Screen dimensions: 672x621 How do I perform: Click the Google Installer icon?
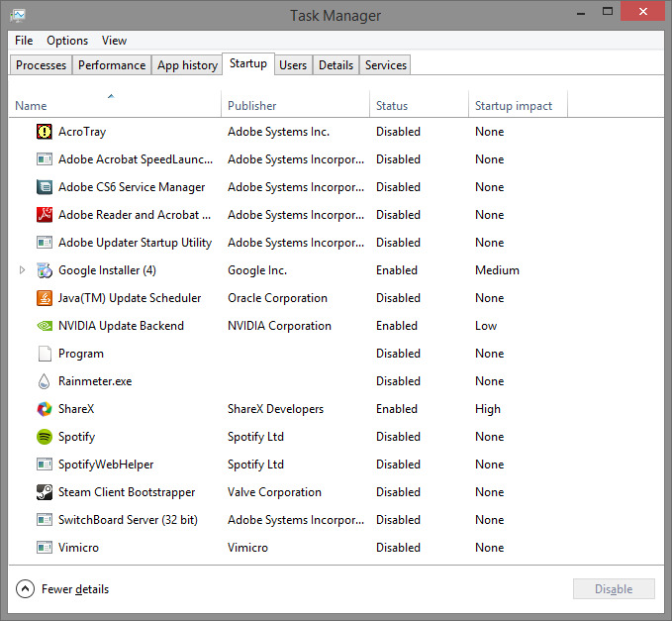45,270
